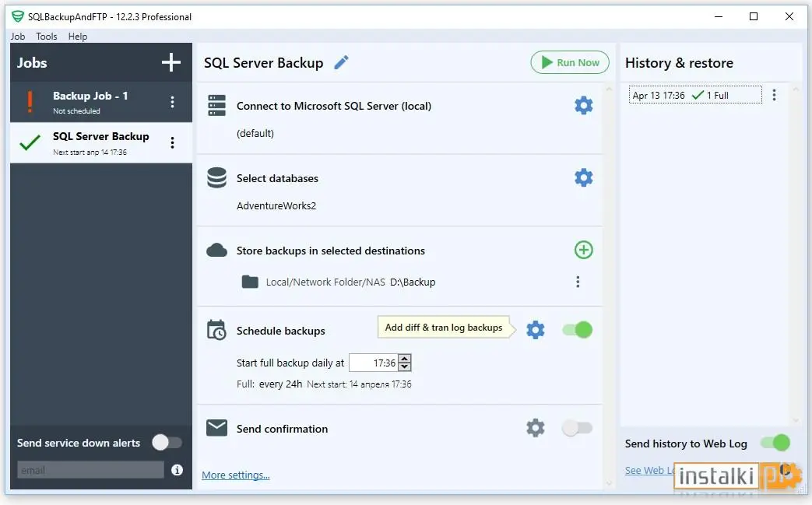Add a new job with plus icon
Viewport: 812px width, 505px height.
pyautogui.click(x=171, y=62)
